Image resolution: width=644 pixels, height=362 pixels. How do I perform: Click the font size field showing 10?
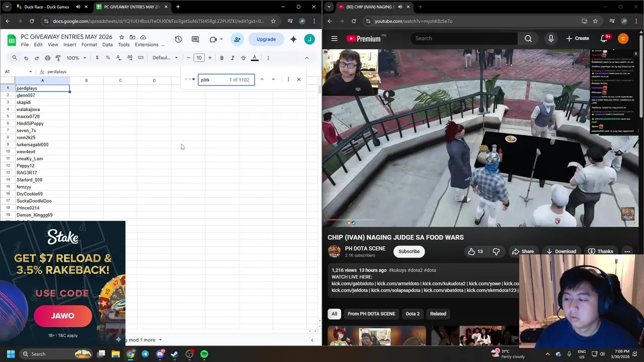[199, 58]
